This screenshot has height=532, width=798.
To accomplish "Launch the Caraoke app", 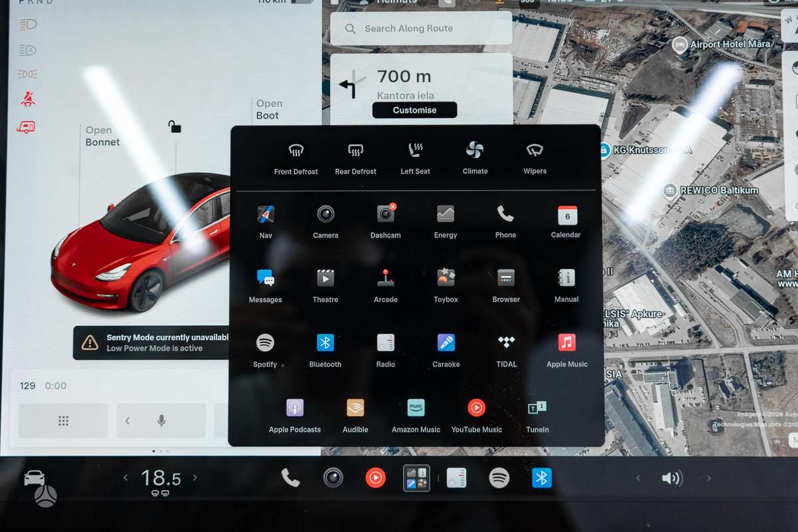I will (446, 351).
